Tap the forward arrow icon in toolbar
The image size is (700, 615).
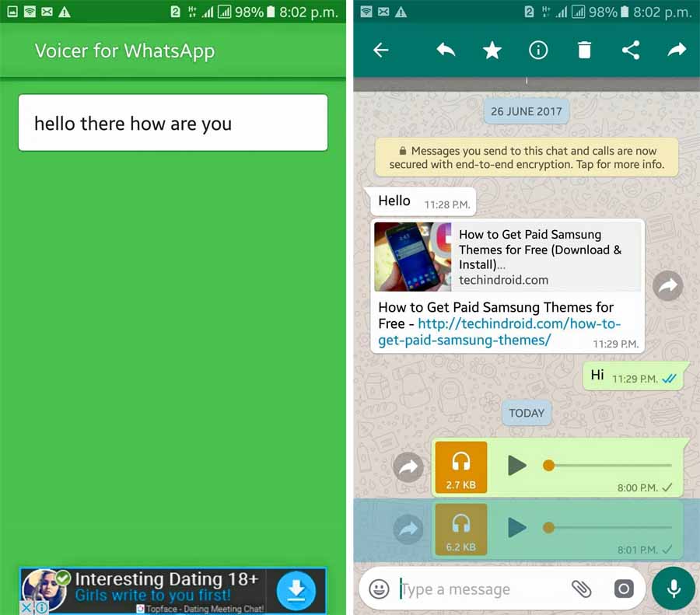point(677,50)
